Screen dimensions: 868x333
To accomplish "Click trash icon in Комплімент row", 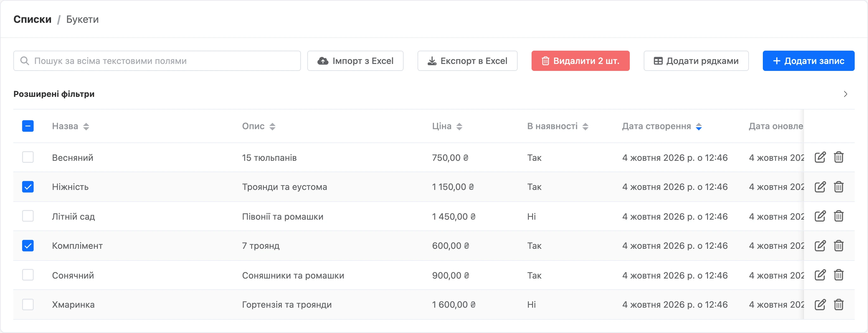I will (x=838, y=245).
